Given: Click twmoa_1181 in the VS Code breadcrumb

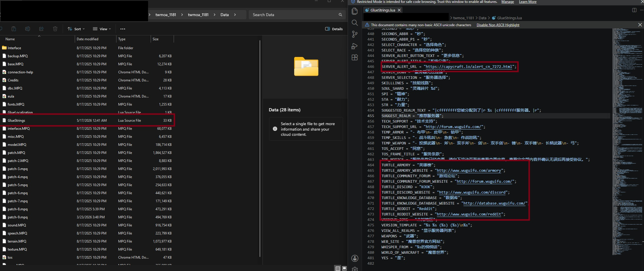Looking at the screenshot, I should 463,18.
